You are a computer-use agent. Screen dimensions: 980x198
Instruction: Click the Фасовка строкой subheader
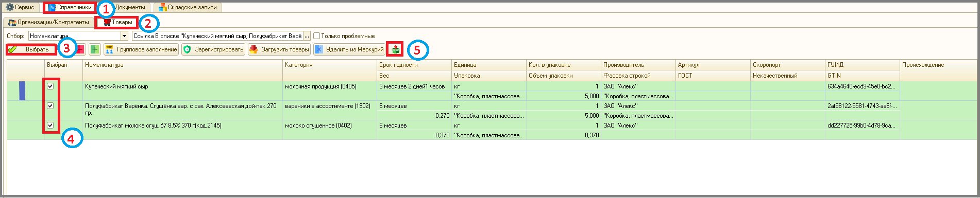pos(638,76)
